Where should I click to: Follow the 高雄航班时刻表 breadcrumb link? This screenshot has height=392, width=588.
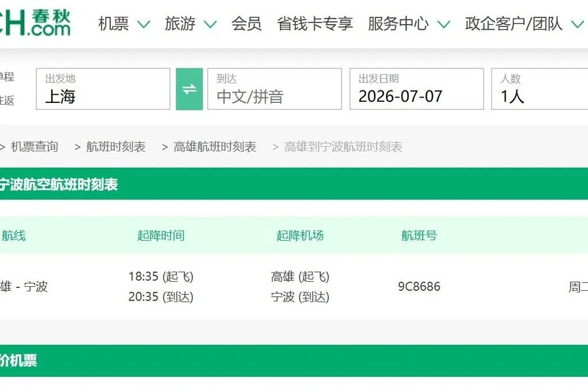(215, 147)
